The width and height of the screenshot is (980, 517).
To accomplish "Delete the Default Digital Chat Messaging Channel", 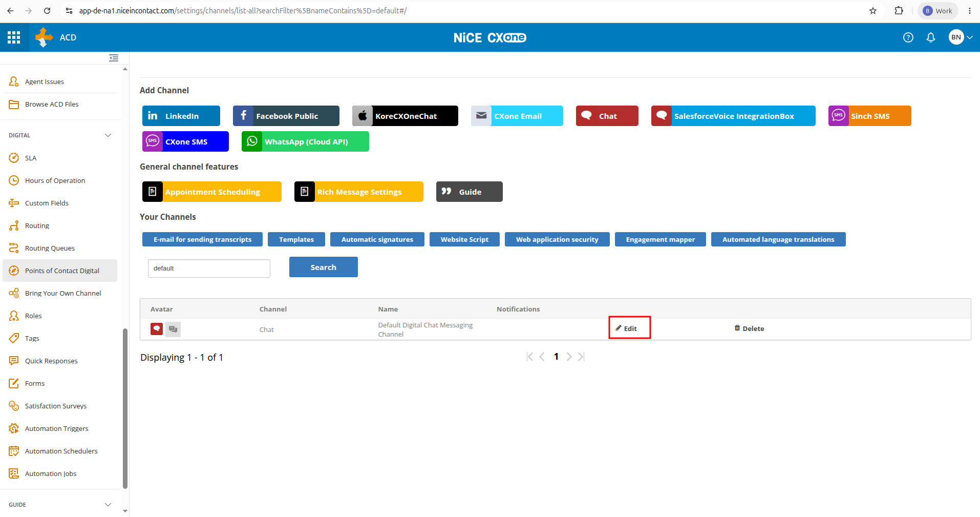I will (749, 328).
